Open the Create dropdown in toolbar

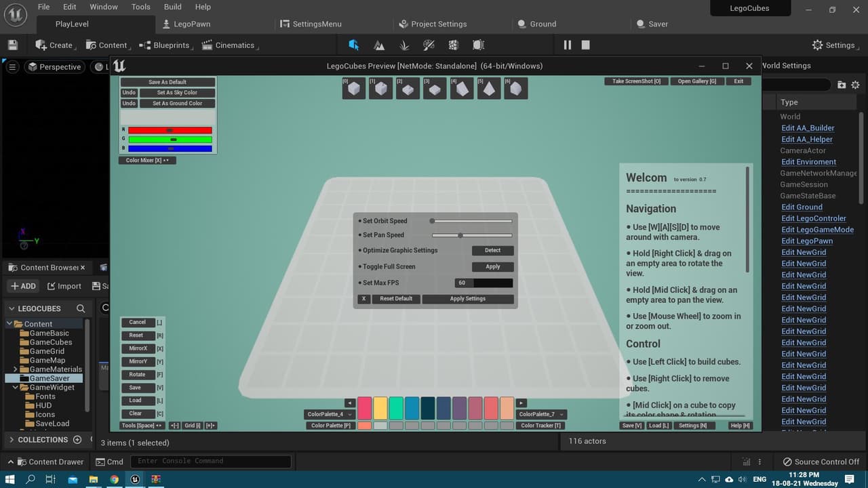point(56,45)
